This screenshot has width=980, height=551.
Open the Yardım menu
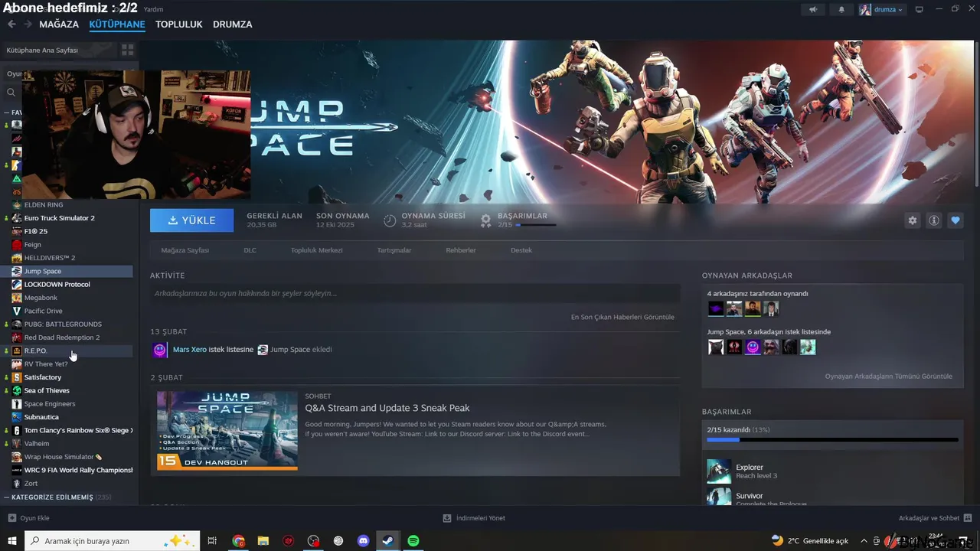153,9
